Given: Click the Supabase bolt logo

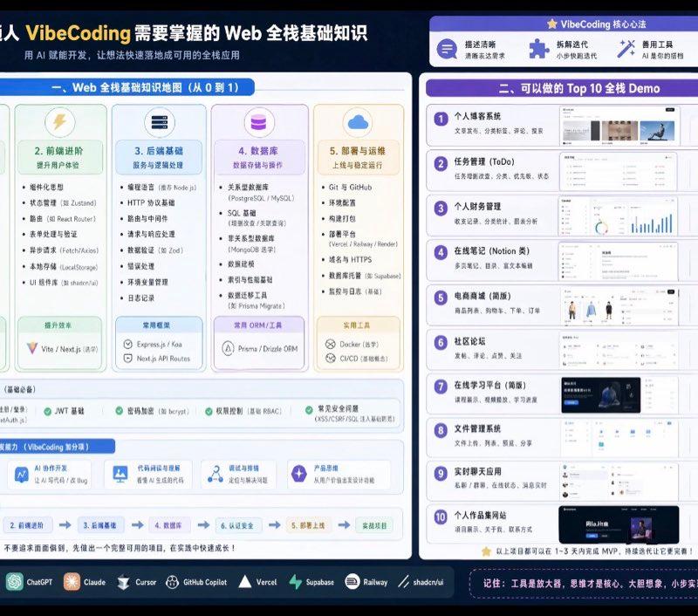Looking at the screenshot, I should 295,582.
